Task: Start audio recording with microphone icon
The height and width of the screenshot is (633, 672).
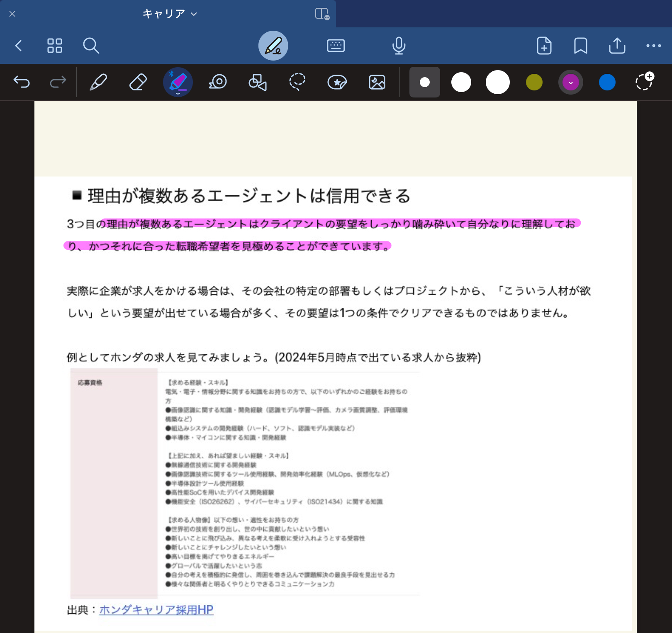Action: coord(399,46)
